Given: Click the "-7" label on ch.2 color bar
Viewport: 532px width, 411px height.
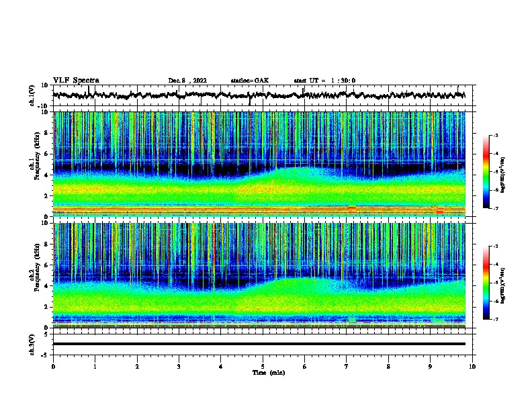Looking at the screenshot, I should pos(496,319).
